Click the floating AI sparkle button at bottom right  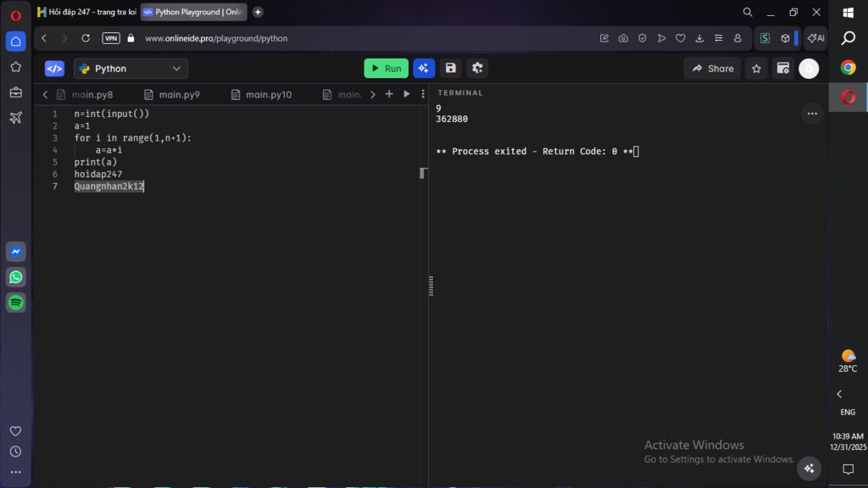click(809, 469)
